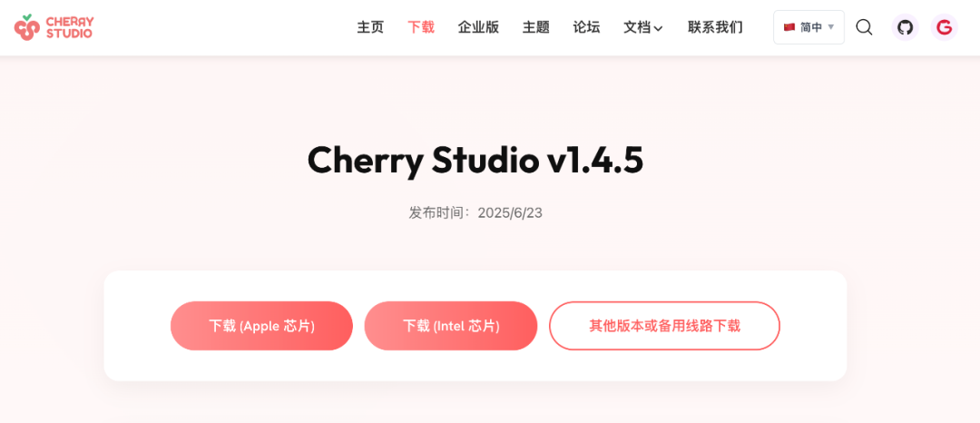Open the 企业版 page
Image resolution: width=980 pixels, height=423 pixels.
point(478,27)
